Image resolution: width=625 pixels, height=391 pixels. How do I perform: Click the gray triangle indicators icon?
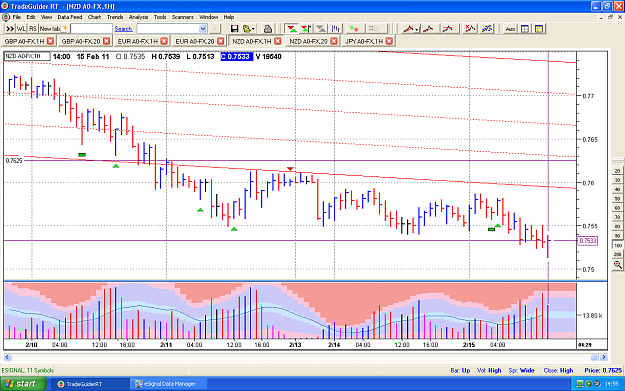tap(320, 29)
